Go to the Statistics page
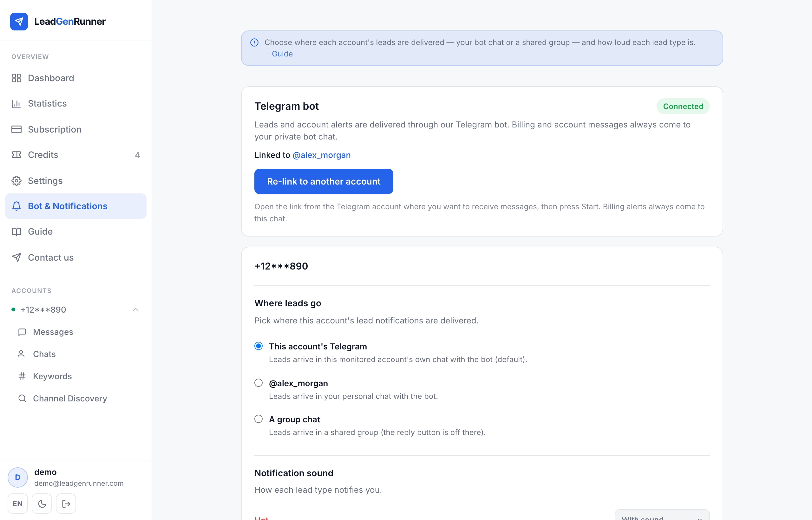Viewport: 812px width, 520px height. tap(76, 104)
